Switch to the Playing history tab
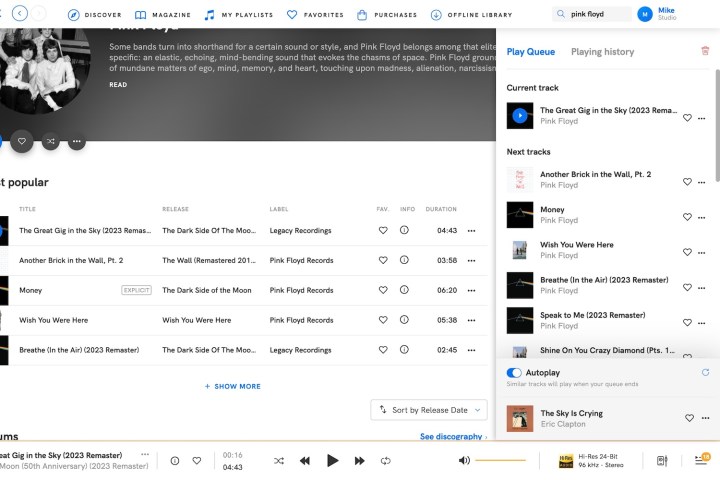 click(602, 52)
